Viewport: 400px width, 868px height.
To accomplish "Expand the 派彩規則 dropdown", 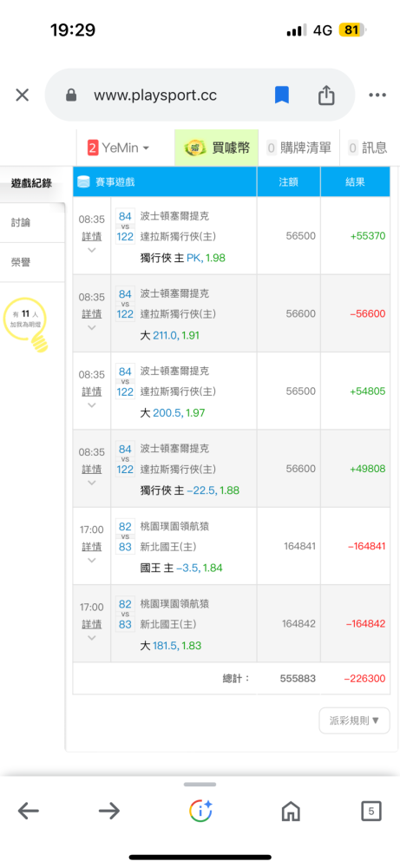I will pyautogui.click(x=354, y=720).
